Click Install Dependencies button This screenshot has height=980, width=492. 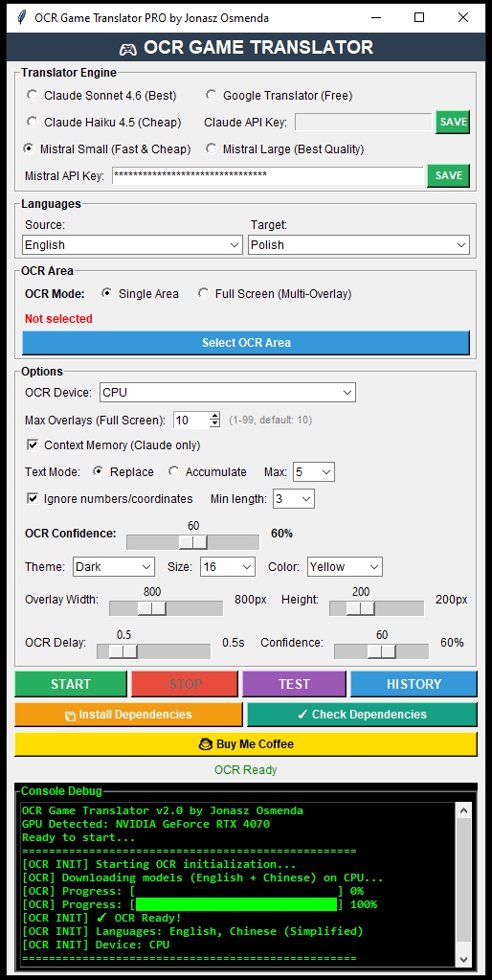point(128,715)
